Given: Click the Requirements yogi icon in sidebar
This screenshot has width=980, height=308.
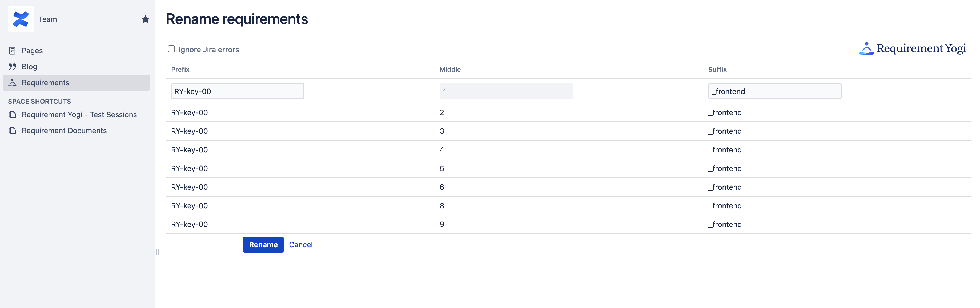Looking at the screenshot, I should click(x=12, y=83).
